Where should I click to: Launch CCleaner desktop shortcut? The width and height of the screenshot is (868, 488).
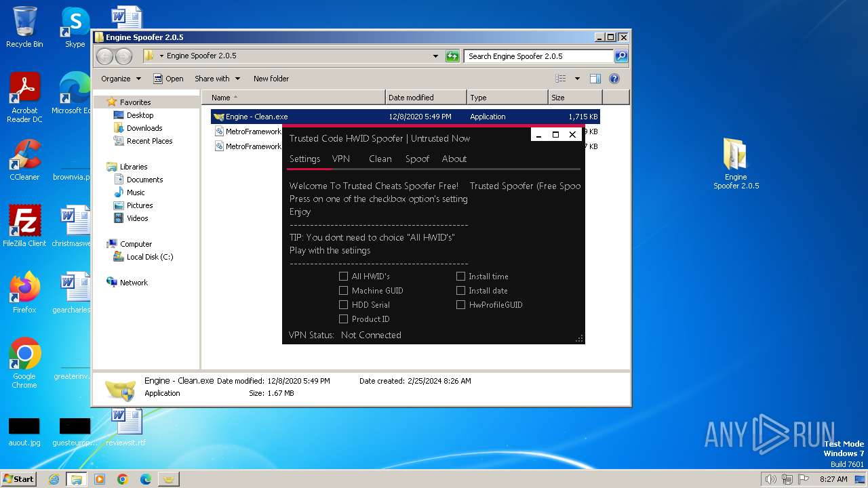[x=24, y=160]
